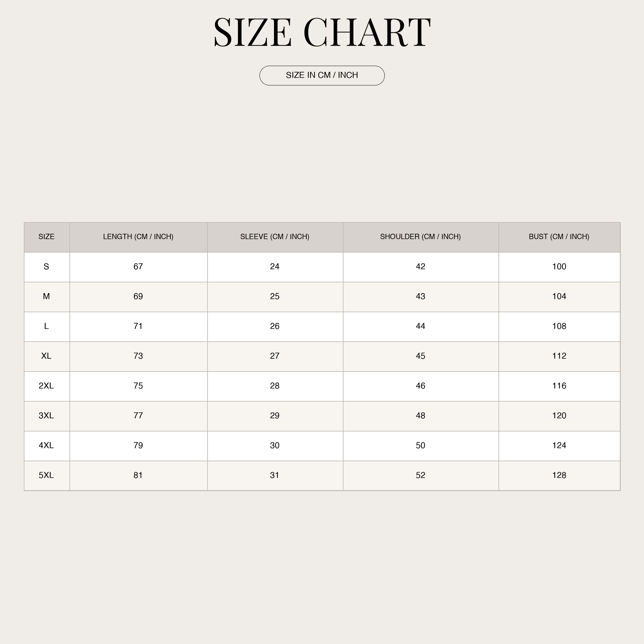Image resolution: width=644 pixels, height=644 pixels.
Task: Click the S size row label
Action: [x=46, y=266]
